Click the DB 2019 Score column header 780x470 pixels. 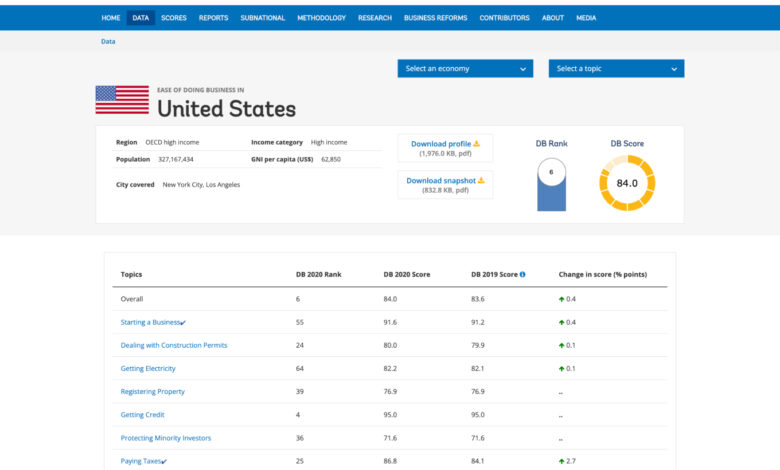coord(494,275)
